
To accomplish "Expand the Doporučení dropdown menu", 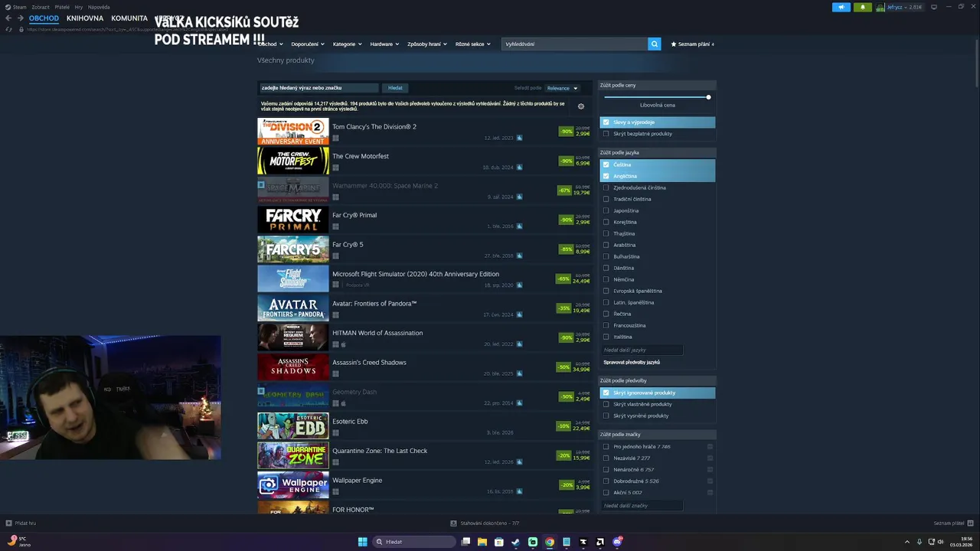I will [308, 44].
